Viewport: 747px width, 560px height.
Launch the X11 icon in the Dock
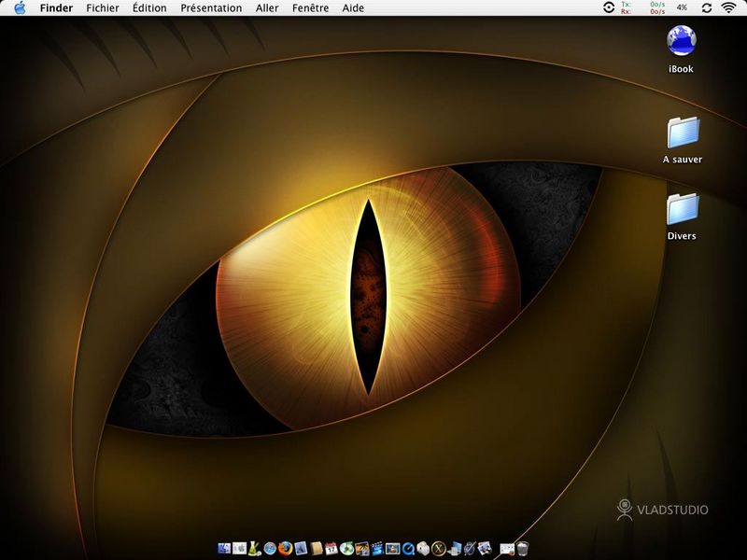click(438, 549)
